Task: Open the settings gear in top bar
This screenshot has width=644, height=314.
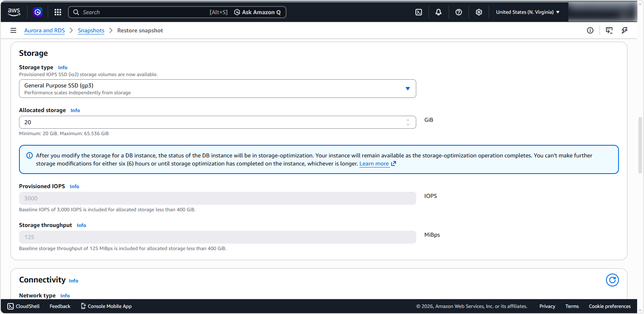Action: [479, 12]
